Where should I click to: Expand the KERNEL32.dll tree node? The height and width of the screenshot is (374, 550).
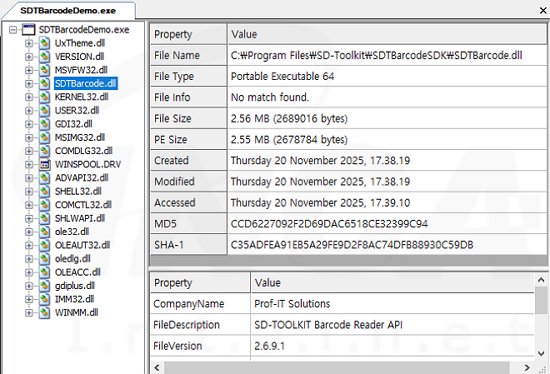point(29,97)
